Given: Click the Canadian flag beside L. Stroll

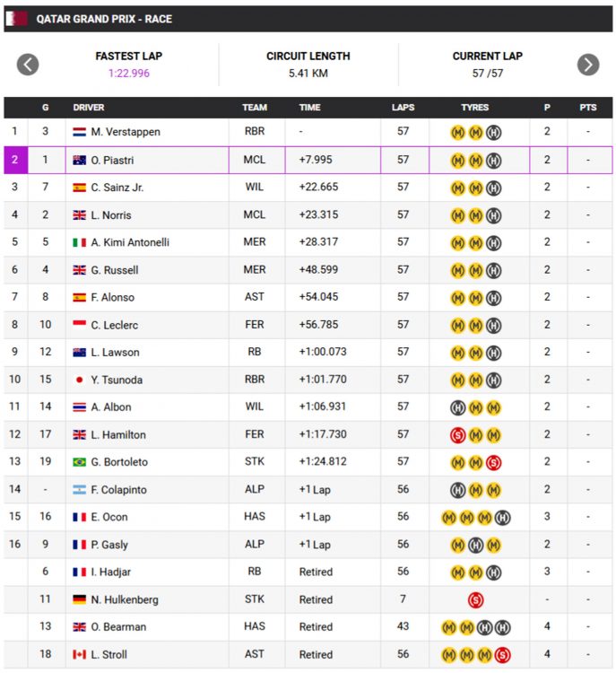Looking at the screenshot, I should pyautogui.click(x=80, y=654).
